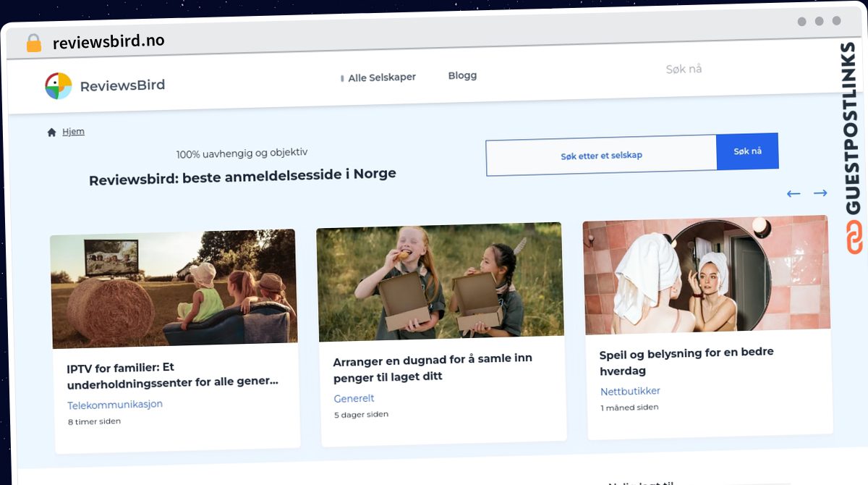Click the blue Søk nå button
The image size is (868, 485).
click(x=747, y=151)
